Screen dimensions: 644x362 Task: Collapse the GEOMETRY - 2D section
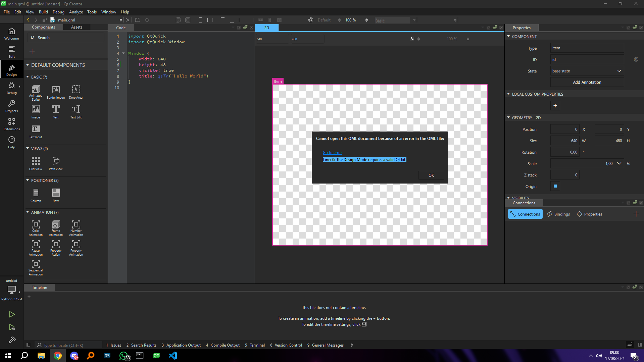(508, 117)
